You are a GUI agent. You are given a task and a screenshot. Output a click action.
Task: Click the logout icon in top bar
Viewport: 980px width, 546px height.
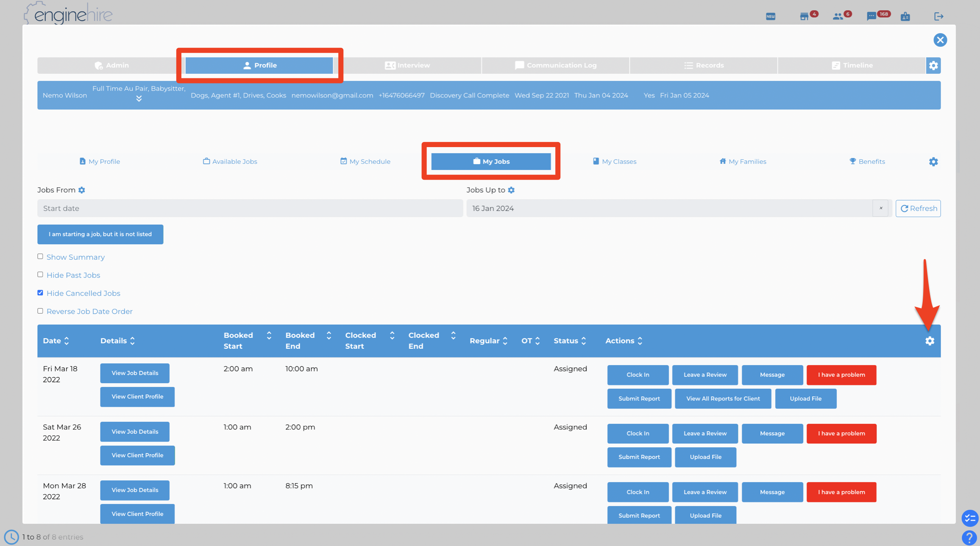(x=938, y=16)
